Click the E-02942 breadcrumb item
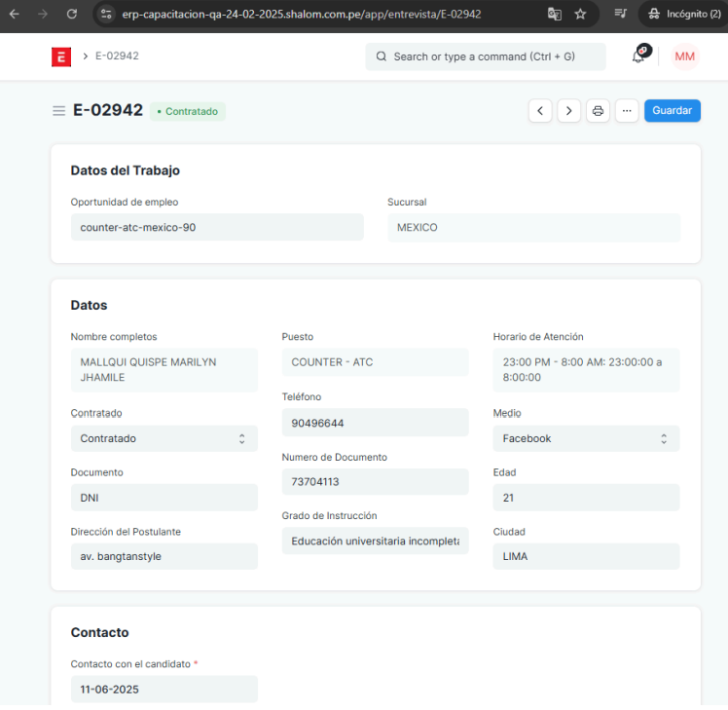This screenshot has height=710, width=728. [x=117, y=56]
